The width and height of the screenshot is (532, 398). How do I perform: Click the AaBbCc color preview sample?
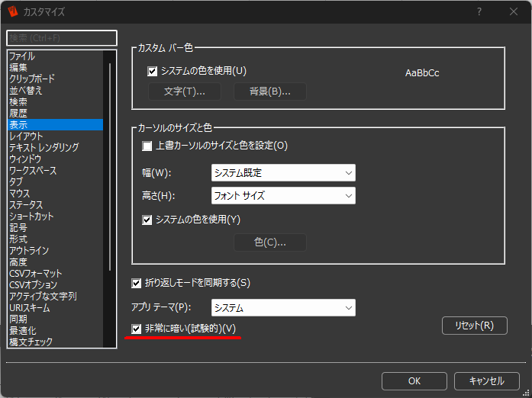click(422, 73)
